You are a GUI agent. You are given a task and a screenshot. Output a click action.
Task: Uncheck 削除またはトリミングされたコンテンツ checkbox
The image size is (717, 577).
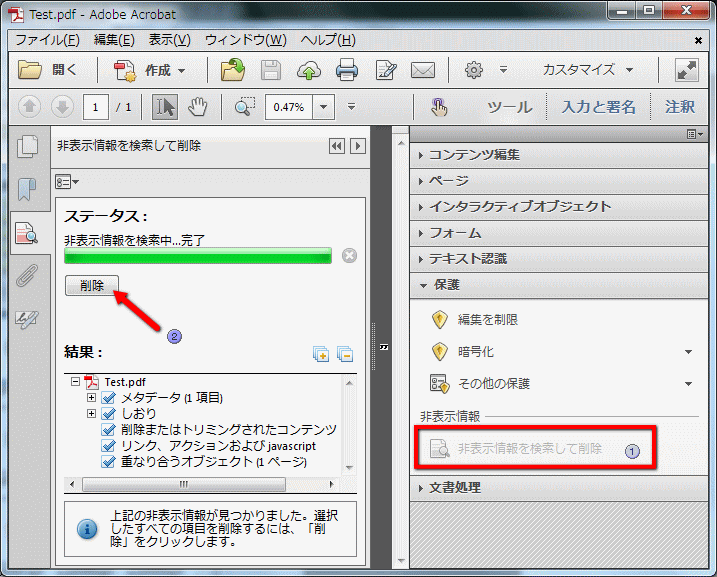(x=108, y=430)
